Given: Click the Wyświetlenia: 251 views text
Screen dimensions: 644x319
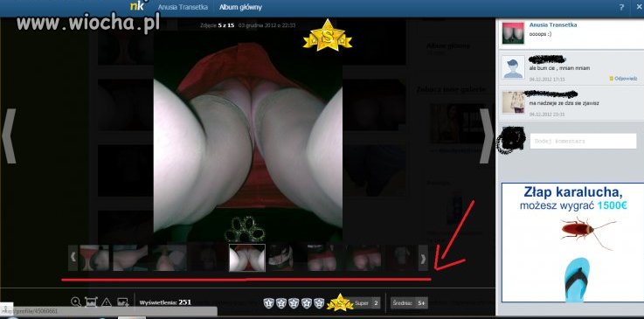Looking at the screenshot, I should [x=165, y=302].
